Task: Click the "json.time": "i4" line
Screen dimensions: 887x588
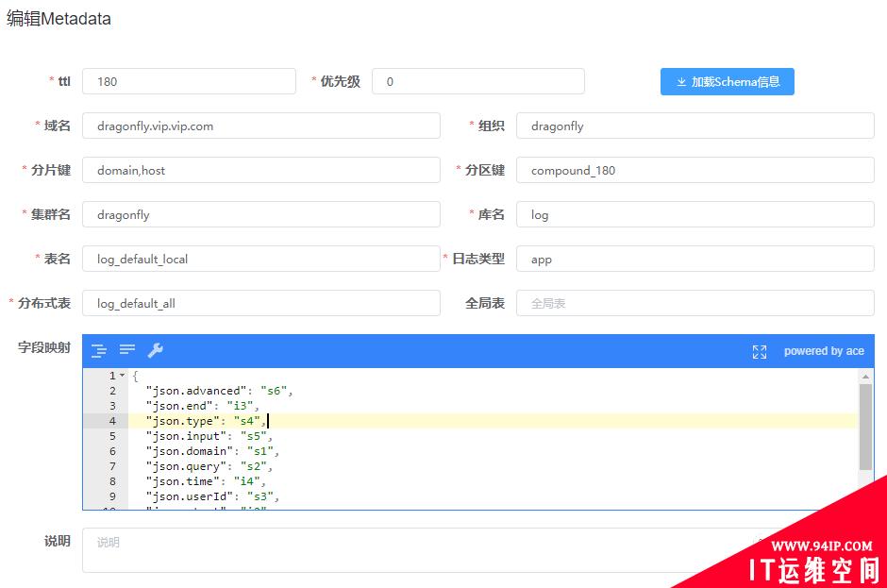Action: click(x=206, y=481)
